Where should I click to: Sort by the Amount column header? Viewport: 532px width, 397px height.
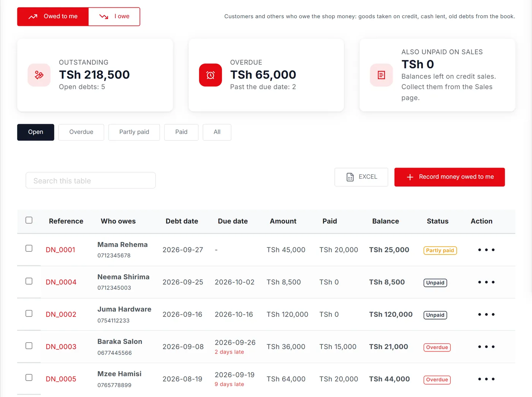pyautogui.click(x=283, y=221)
